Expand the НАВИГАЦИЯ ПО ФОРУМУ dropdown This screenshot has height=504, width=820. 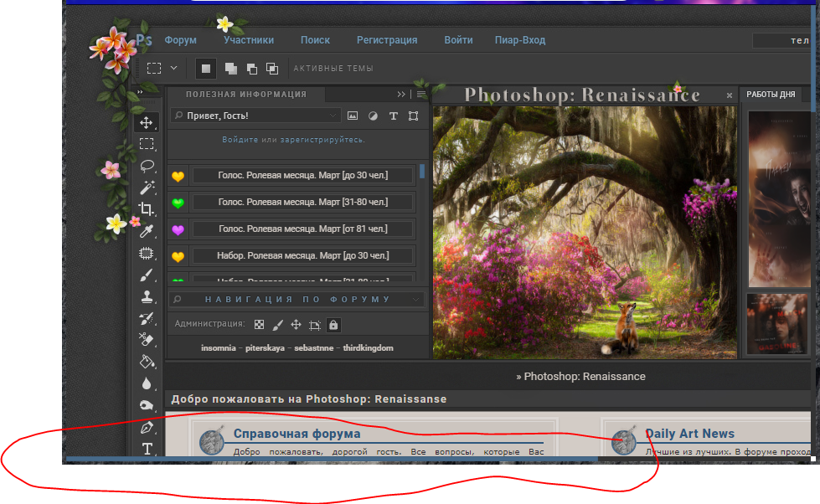pyautogui.click(x=416, y=300)
